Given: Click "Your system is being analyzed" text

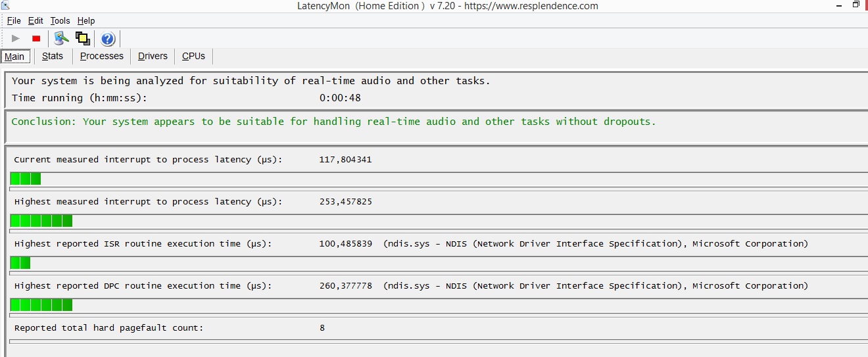Looking at the screenshot, I should coord(251,81).
